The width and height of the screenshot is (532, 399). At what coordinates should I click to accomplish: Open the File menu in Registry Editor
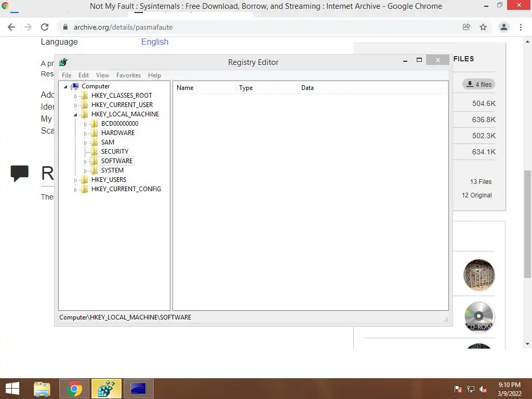(66, 75)
